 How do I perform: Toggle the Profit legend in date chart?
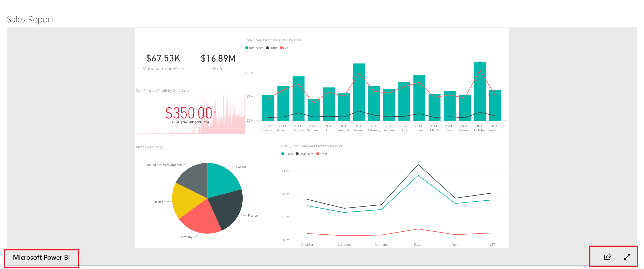coord(271,48)
